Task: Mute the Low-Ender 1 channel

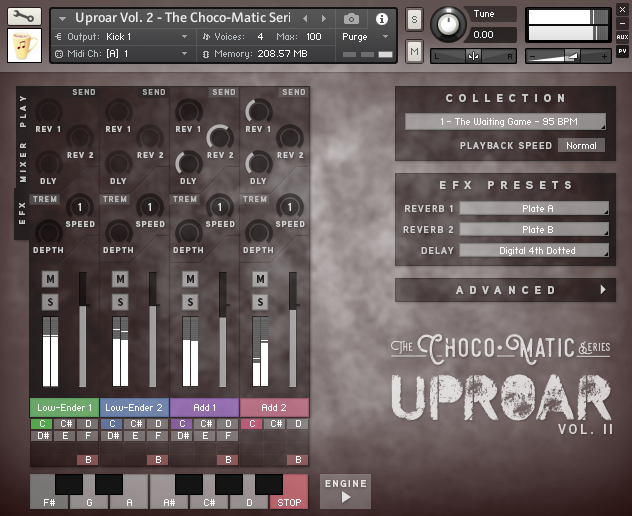Action: click(50, 279)
